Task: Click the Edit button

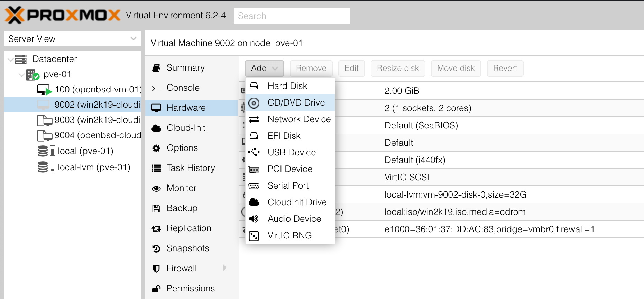Action: point(351,68)
